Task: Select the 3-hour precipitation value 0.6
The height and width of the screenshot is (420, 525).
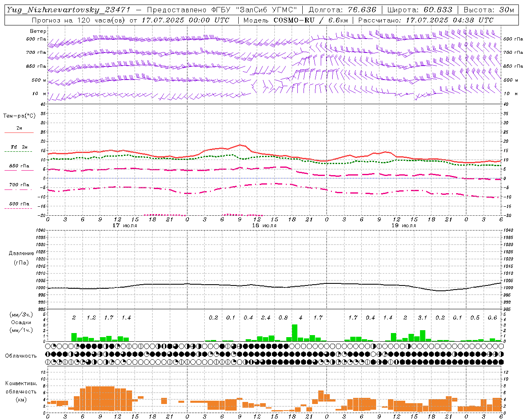Action: click(492, 318)
